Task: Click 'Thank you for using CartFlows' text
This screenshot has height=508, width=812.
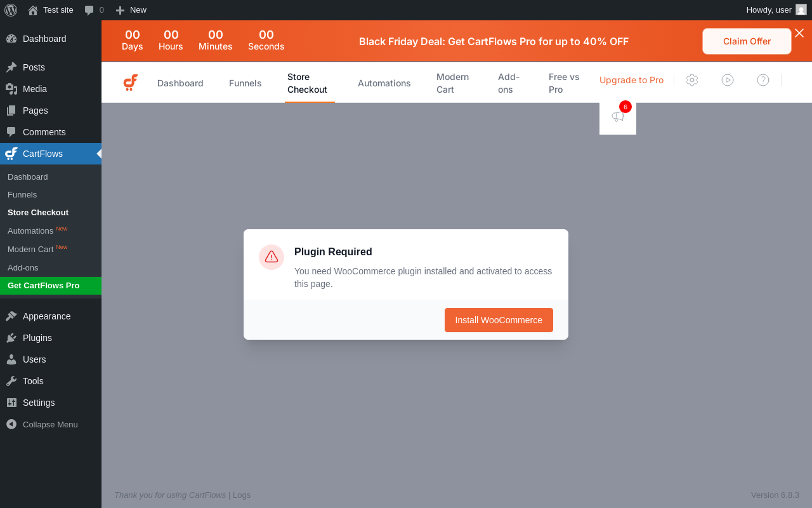Action: [x=170, y=495]
